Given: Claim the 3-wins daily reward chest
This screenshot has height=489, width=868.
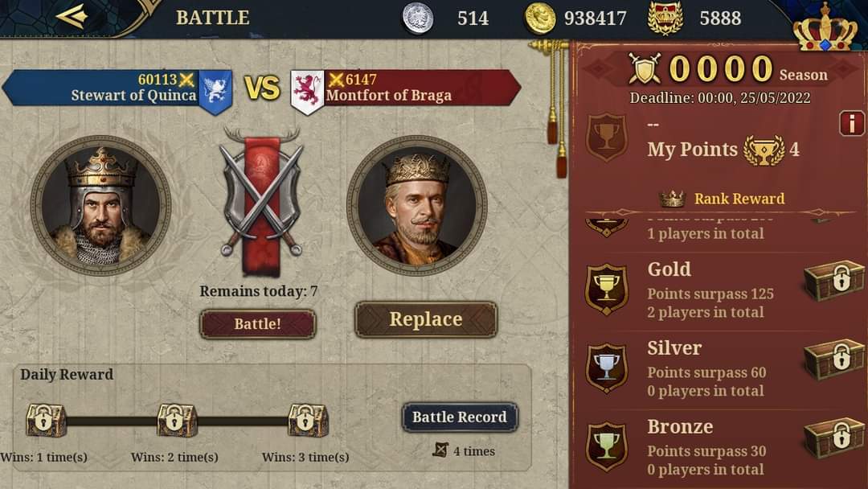Looking at the screenshot, I should 308,420.
